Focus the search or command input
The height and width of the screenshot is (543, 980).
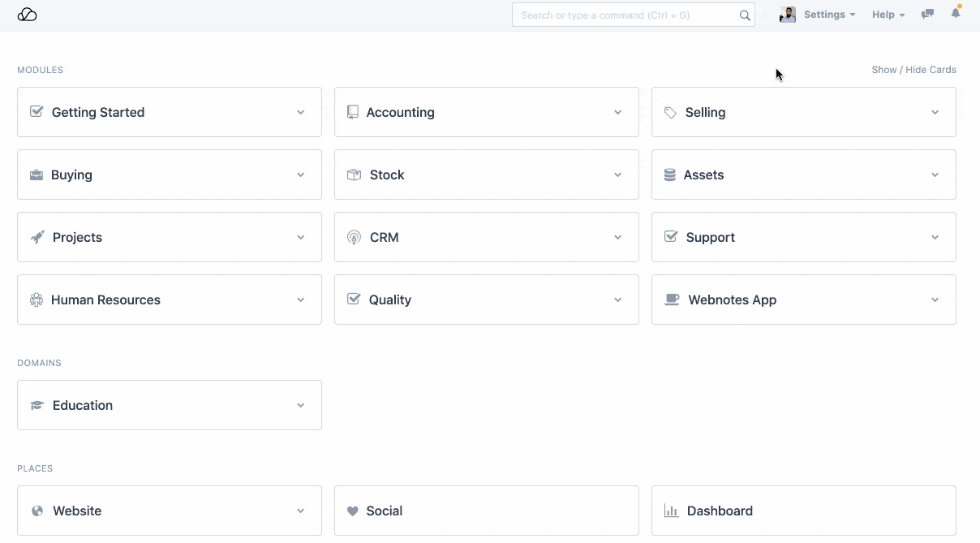coord(626,15)
